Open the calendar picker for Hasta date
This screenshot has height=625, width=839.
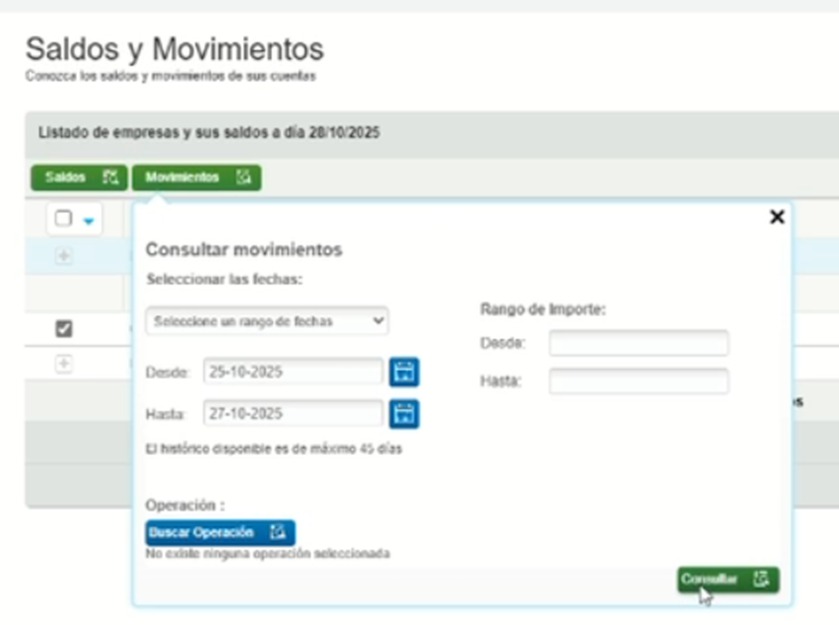(405, 413)
